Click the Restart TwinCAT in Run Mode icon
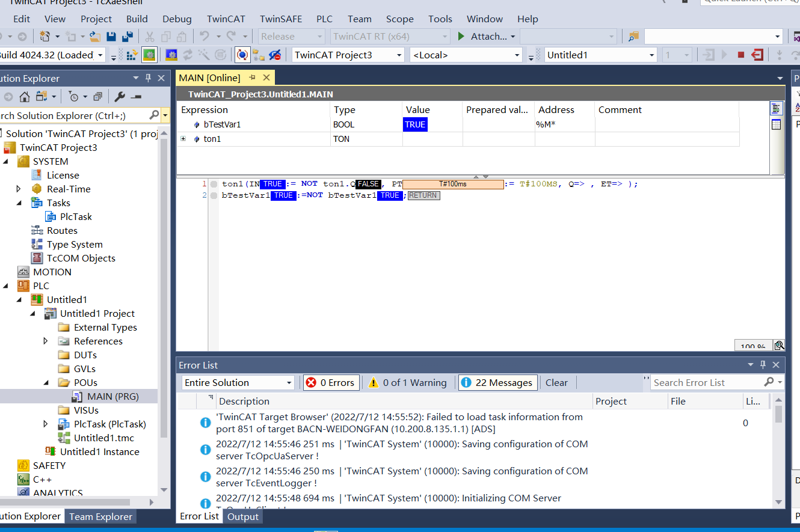 (x=149, y=55)
